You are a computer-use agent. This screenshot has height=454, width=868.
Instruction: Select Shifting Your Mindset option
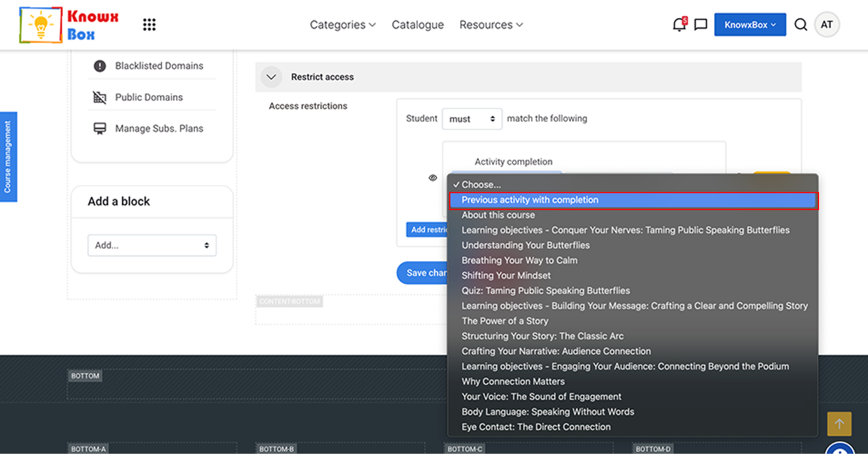[633, 275]
